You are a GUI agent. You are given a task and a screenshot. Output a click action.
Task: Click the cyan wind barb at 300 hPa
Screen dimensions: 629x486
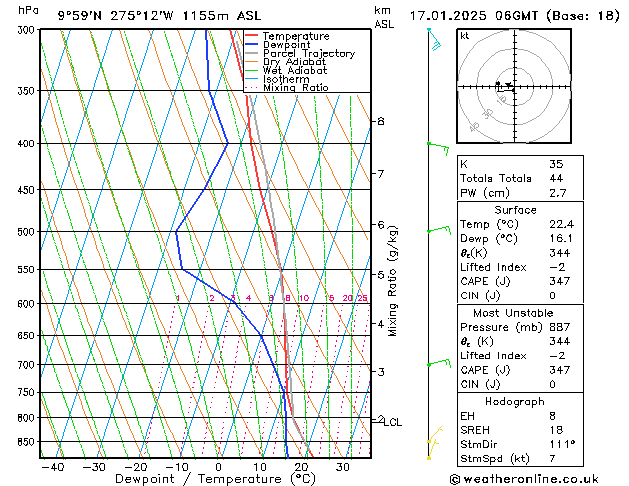click(434, 39)
